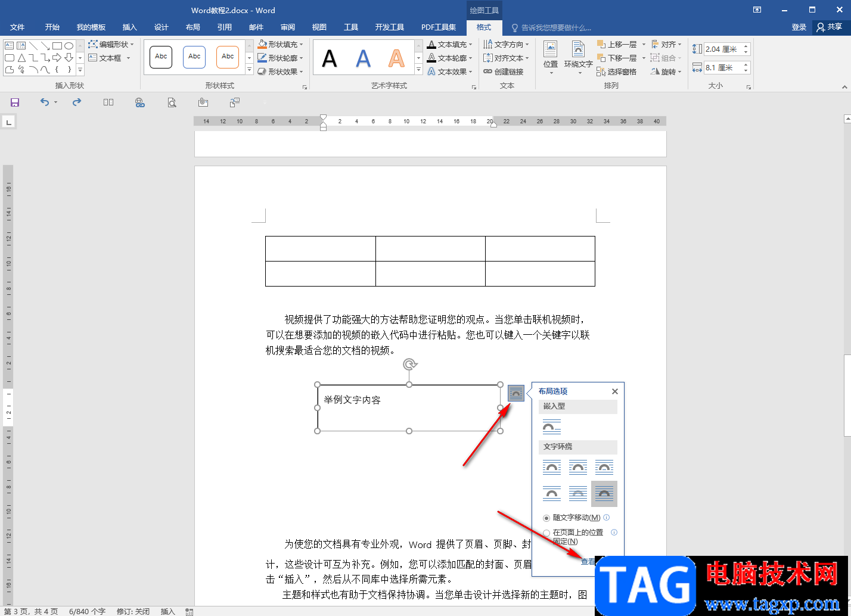Screen dimensions: 851x616
Task: Apply orange outline Abc shape style
Action: [228, 57]
